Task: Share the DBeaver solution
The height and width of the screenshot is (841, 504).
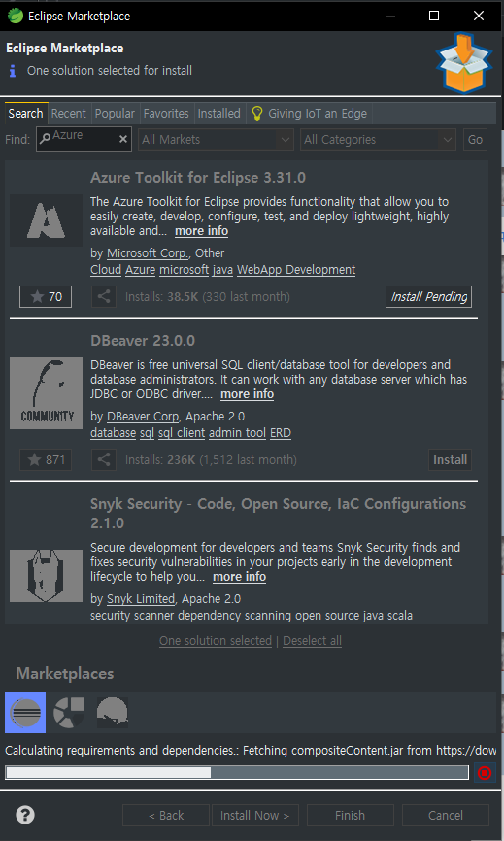Action: tap(104, 459)
